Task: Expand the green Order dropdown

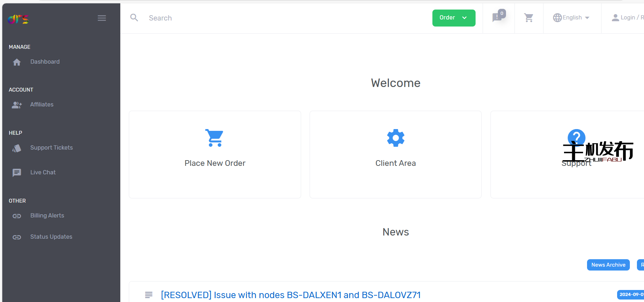Action: tap(454, 18)
